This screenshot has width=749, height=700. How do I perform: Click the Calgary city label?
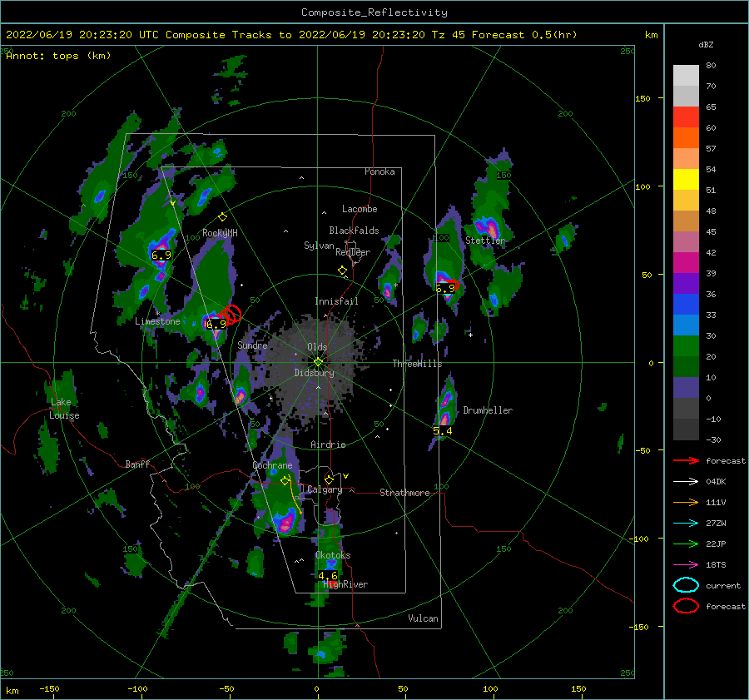tap(325, 489)
